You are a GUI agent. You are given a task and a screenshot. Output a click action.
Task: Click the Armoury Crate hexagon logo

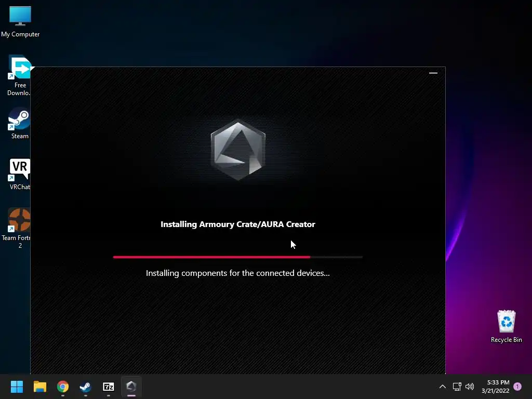pos(238,150)
